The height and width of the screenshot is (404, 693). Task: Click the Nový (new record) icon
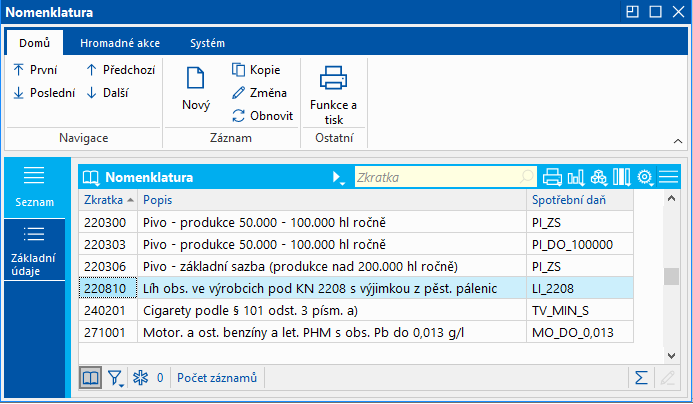pyautogui.click(x=196, y=78)
